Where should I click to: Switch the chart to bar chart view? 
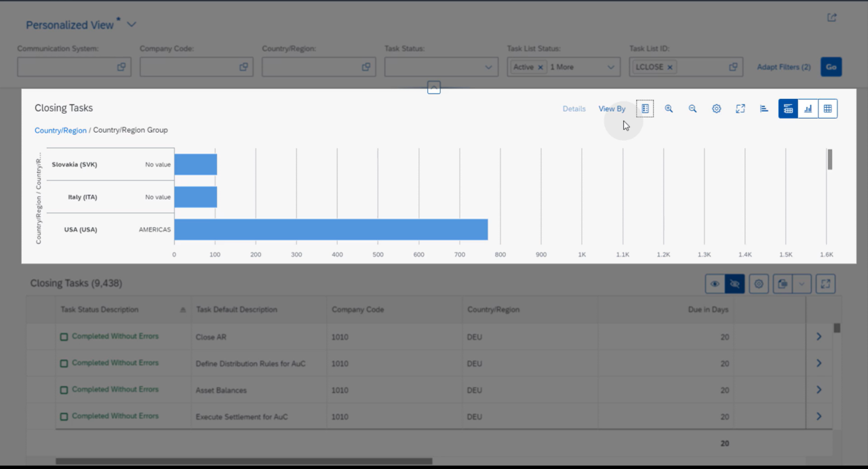click(808, 108)
